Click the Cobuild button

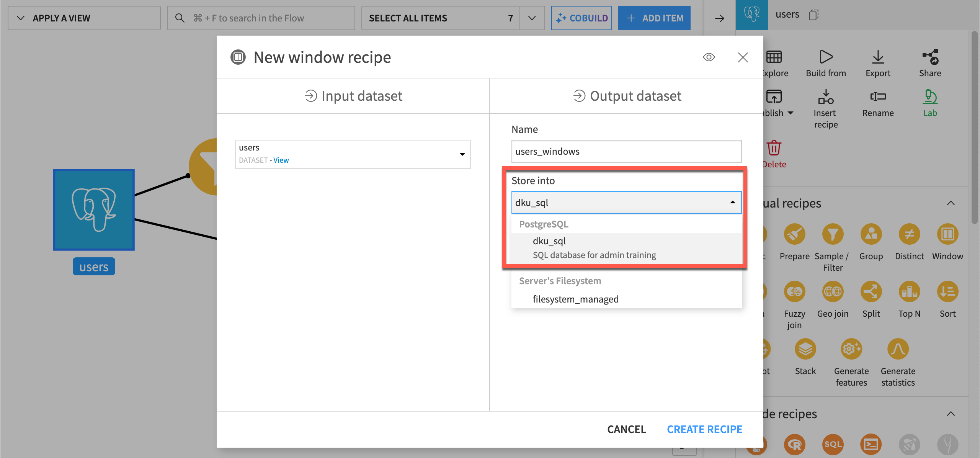click(581, 18)
